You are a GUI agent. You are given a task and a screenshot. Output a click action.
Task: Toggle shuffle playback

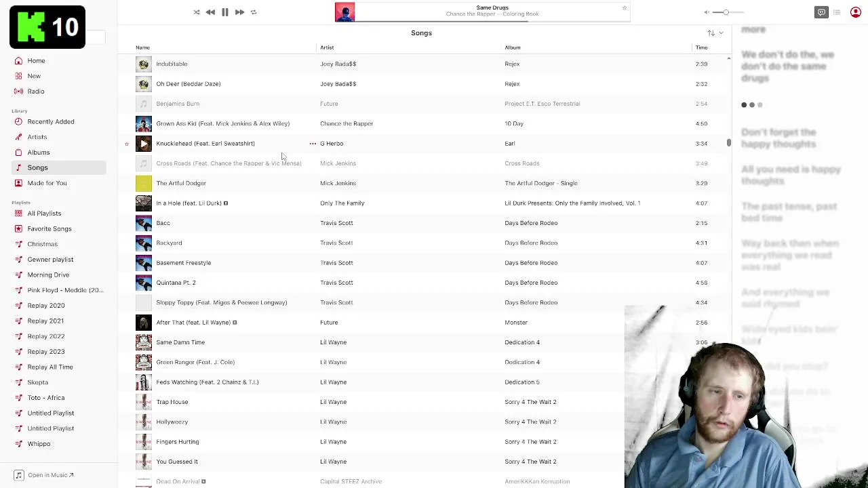click(197, 12)
